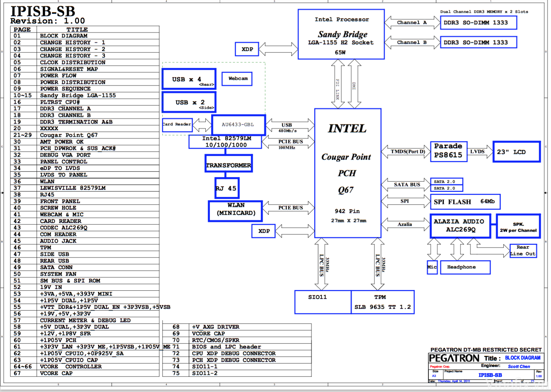Click the PEGATRON logo in title block
The width and height of the screenshot is (551, 392).
coord(454,358)
